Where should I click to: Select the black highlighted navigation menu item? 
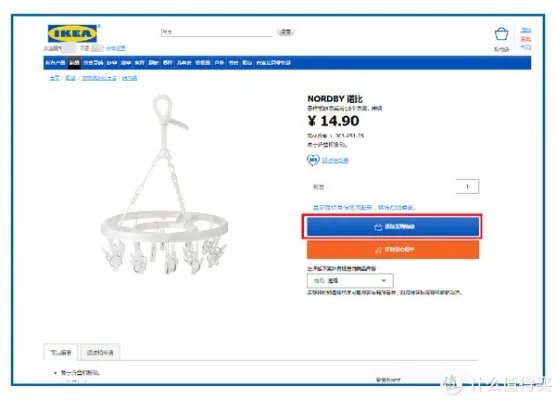click(x=74, y=63)
